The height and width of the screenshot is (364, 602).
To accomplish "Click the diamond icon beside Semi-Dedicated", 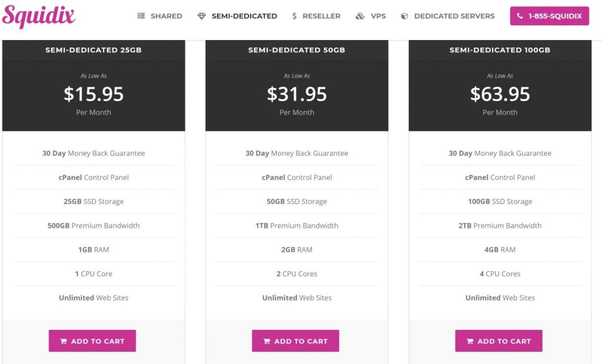I will point(202,16).
